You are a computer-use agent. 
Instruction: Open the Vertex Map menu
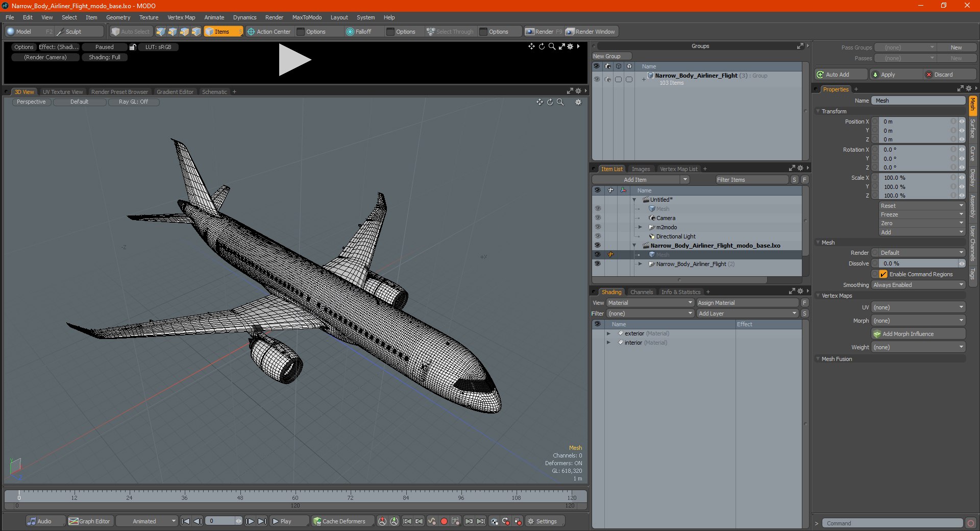(181, 17)
